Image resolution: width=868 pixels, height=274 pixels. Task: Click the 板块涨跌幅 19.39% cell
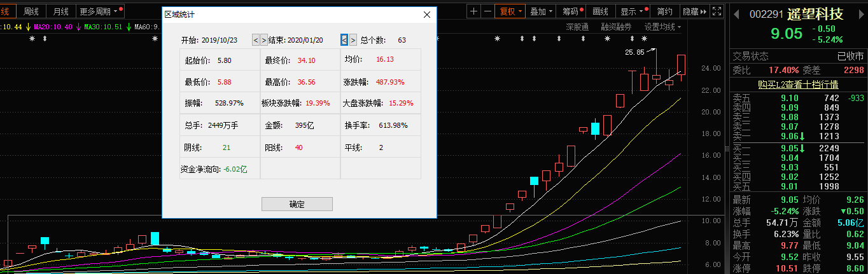pyautogui.click(x=300, y=102)
